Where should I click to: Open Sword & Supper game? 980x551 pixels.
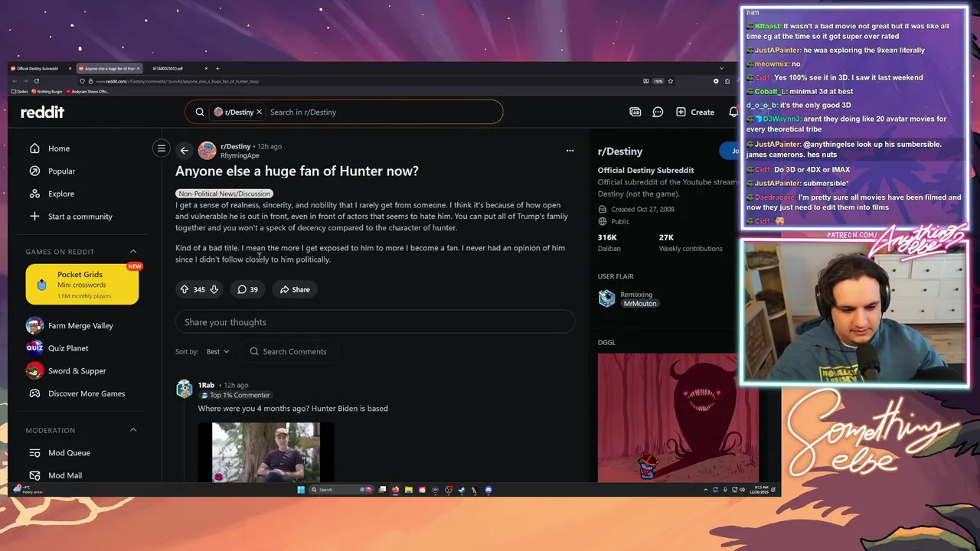[77, 371]
